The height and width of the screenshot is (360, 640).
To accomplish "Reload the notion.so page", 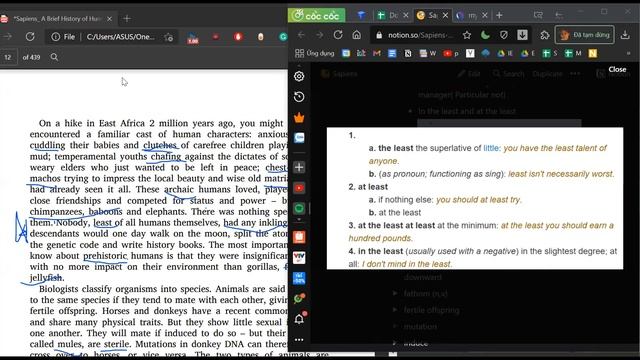I will click(338, 35).
